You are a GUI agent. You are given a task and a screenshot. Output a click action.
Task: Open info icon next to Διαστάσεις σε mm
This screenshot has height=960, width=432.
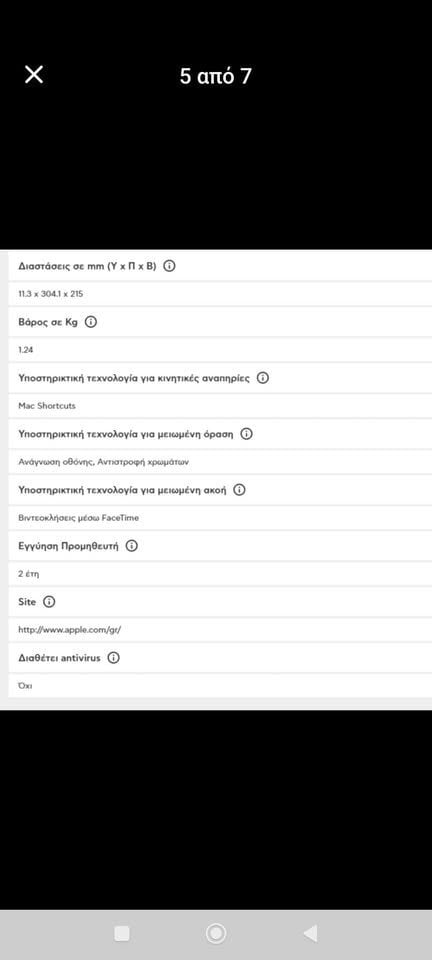[x=169, y=266]
